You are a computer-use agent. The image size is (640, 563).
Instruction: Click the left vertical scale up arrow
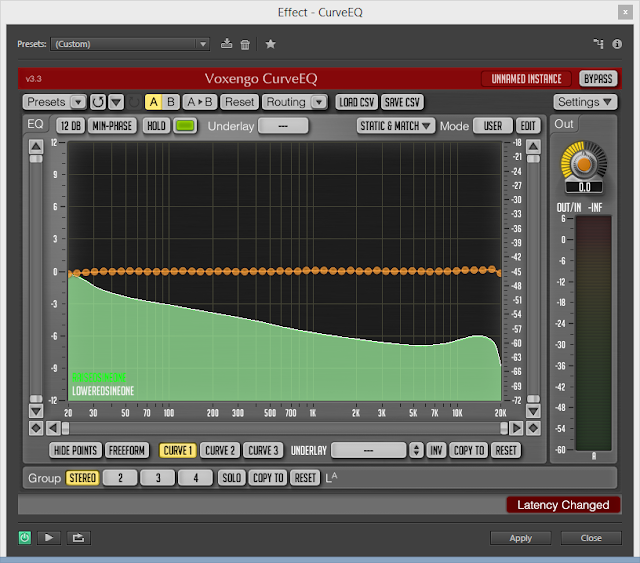(36, 146)
